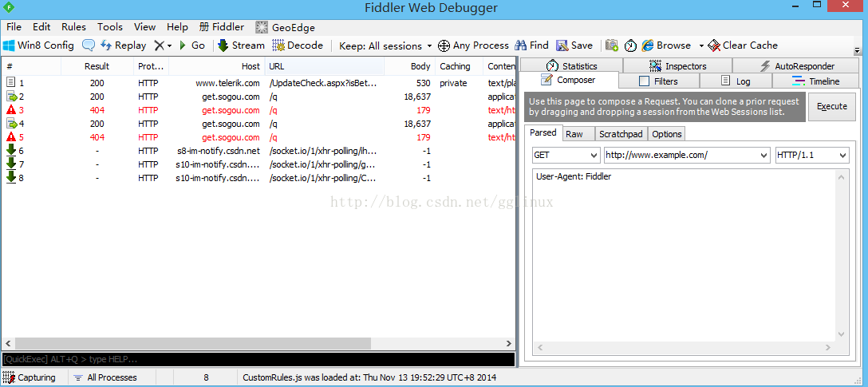This screenshot has width=868, height=387.
Task: Click the camera screenshot icon
Action: [612, 45]
